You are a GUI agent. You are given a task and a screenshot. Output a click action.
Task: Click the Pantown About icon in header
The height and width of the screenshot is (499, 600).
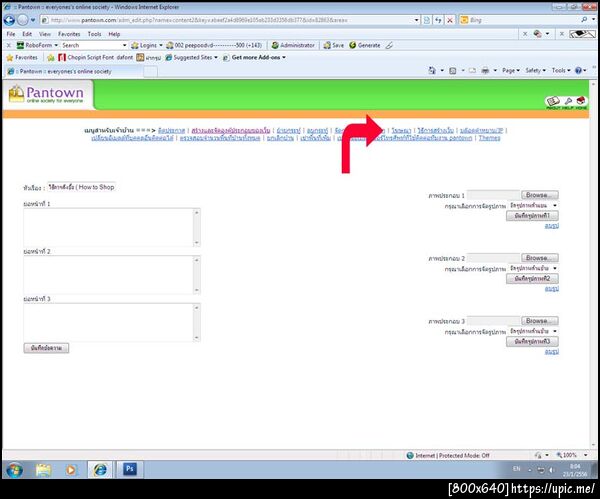pos(553,101)
